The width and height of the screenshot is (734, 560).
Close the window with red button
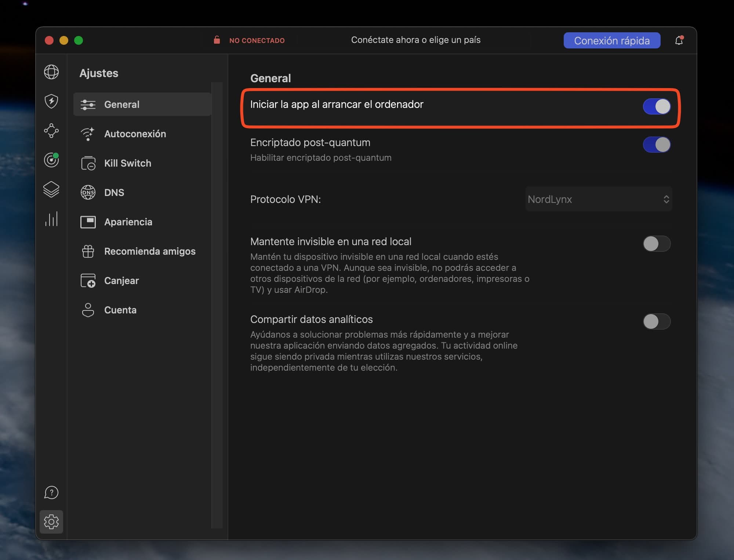[x=49, y=40]
